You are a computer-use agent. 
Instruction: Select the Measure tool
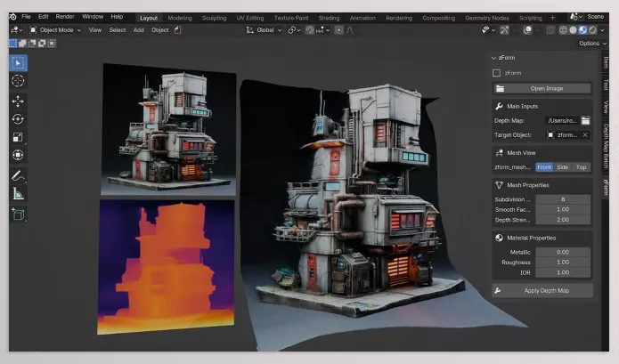pyautogui.click(x=18, y=194)
